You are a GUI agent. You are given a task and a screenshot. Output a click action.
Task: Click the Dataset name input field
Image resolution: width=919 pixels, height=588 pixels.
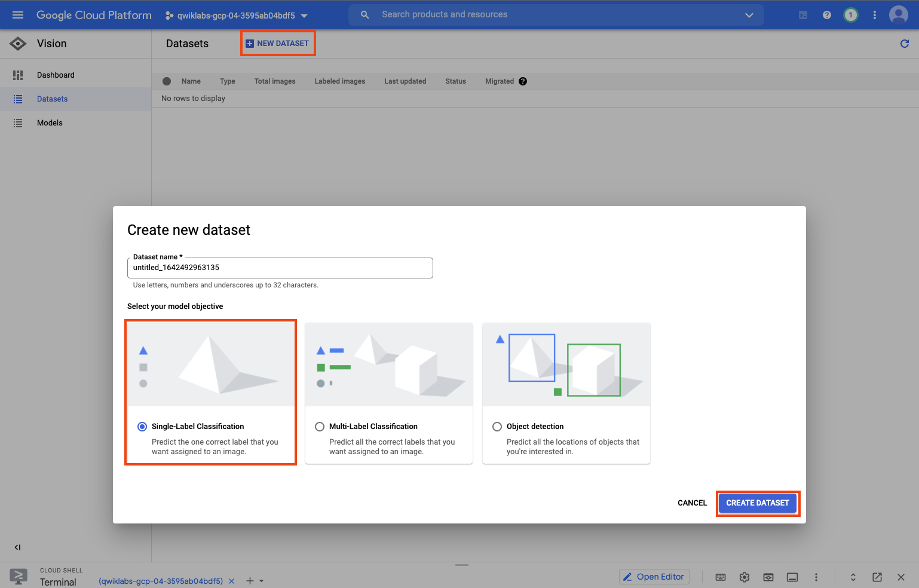click(280, 268)
